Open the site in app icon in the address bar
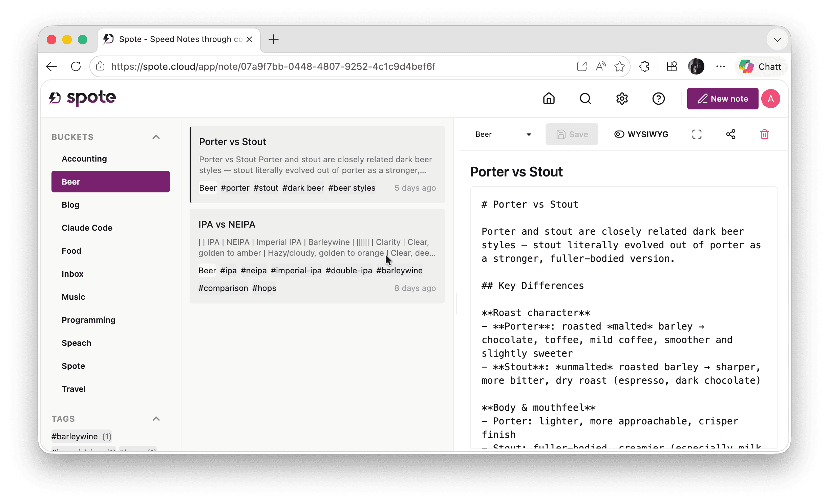This screenshot has height=504, width=829. pyautogui.click(x=581, y=66)
